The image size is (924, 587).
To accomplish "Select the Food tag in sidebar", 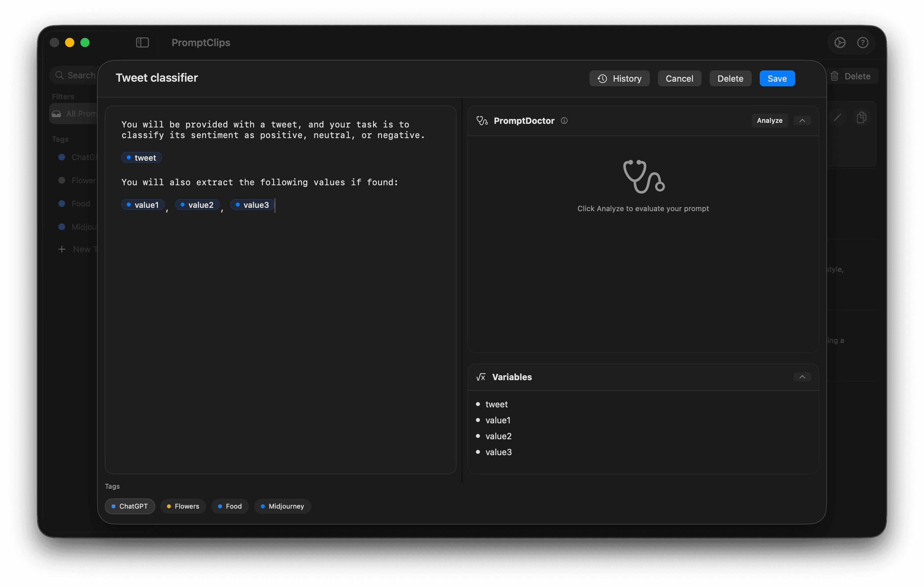I will [x=81, y=204].
